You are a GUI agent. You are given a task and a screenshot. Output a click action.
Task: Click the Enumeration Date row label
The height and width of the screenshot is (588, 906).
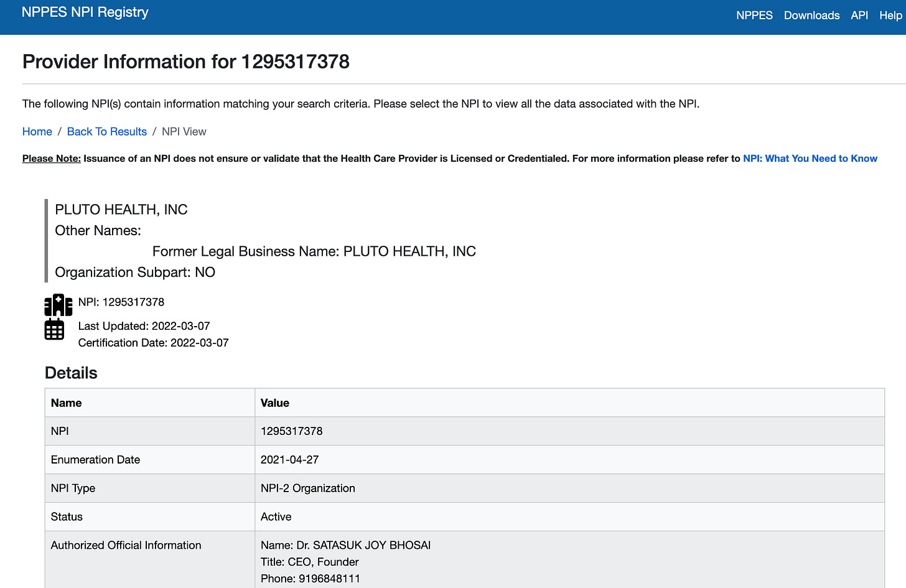(95, 460)
